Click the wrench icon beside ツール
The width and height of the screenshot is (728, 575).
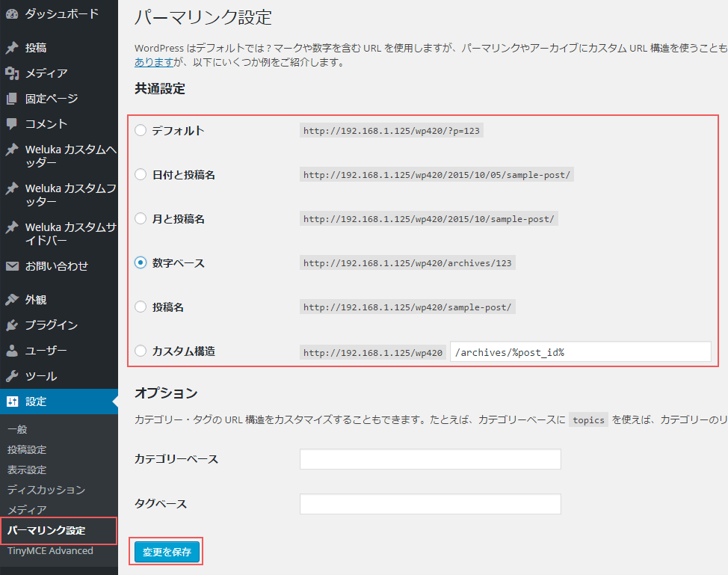click(x=12, y=376)
